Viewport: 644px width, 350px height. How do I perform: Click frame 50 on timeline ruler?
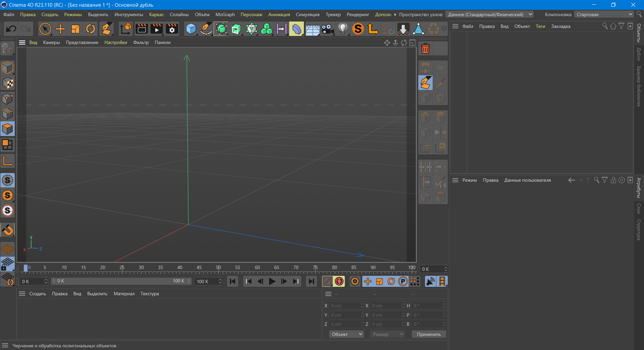tap(218, 268)
